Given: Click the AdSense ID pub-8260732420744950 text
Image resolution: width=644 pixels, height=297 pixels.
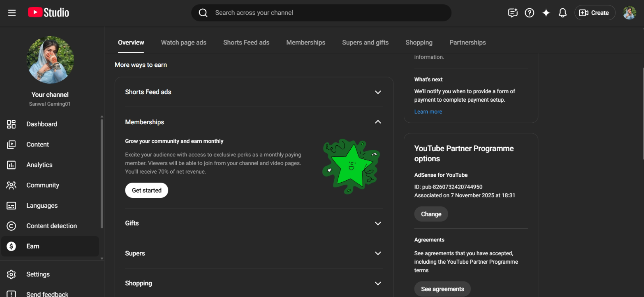Looking at the screenshot, I should click(x=448, y=187).
